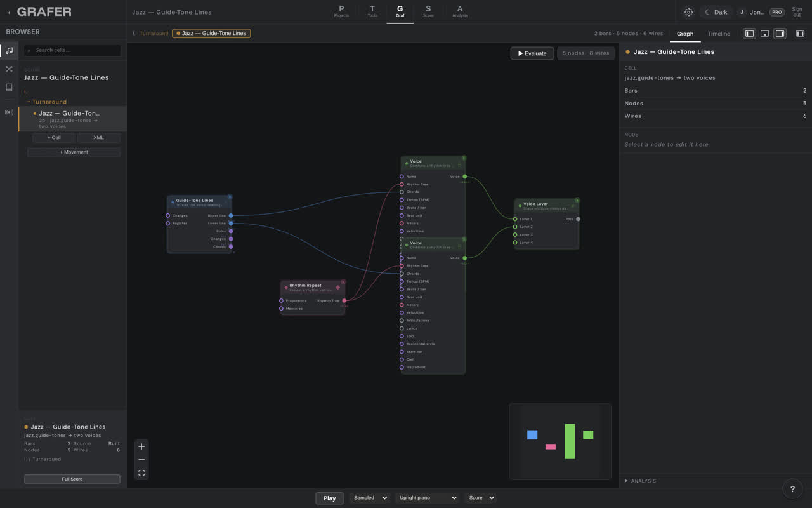The image size is (812, 508).
Task: Toggle the bottom panel layout
Action: pyautogui.click(x=764, y=34)
